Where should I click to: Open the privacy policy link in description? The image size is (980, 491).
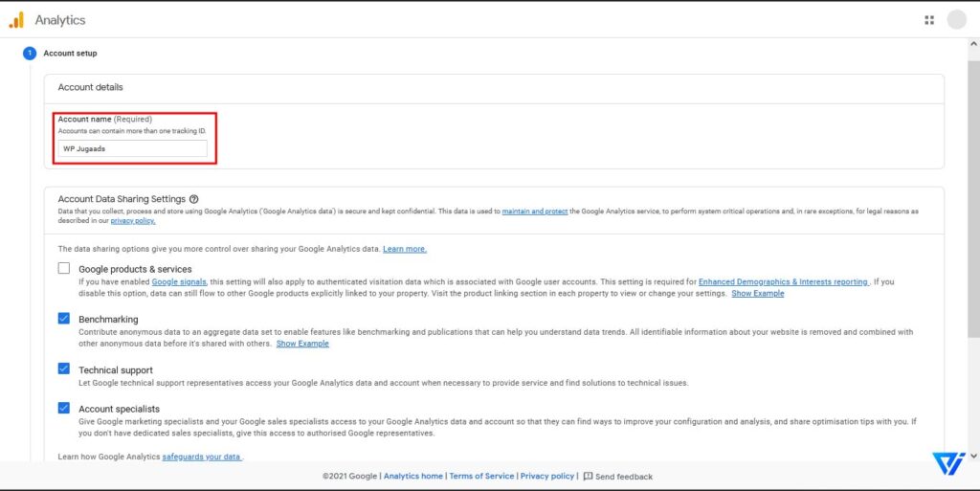click(x=133, y=221)
